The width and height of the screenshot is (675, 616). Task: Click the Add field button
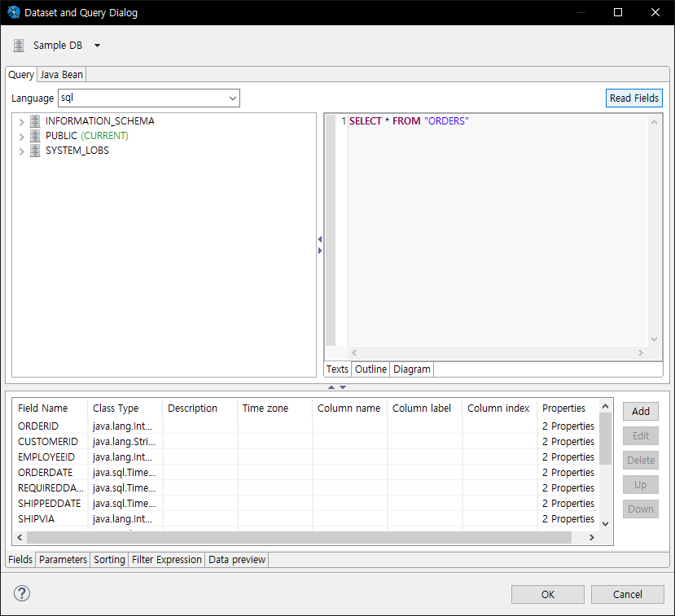click(641, 412)
